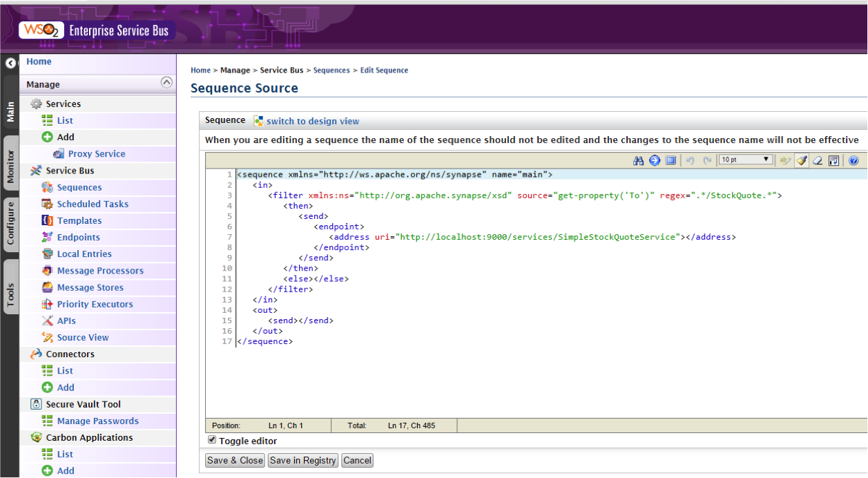Open Templates menu item
The height and width of the screenshot is (478, 868).
79,220
